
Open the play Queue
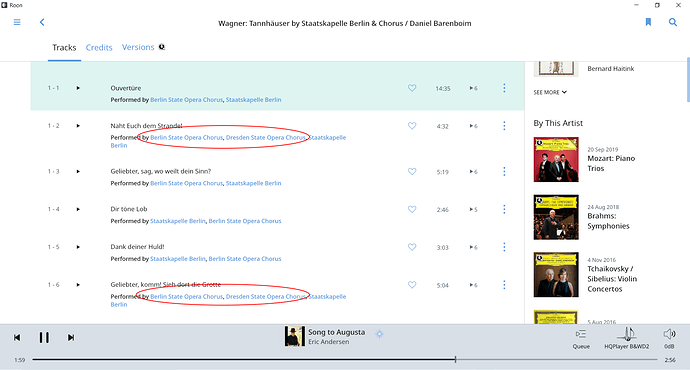(x=581, y=339)
